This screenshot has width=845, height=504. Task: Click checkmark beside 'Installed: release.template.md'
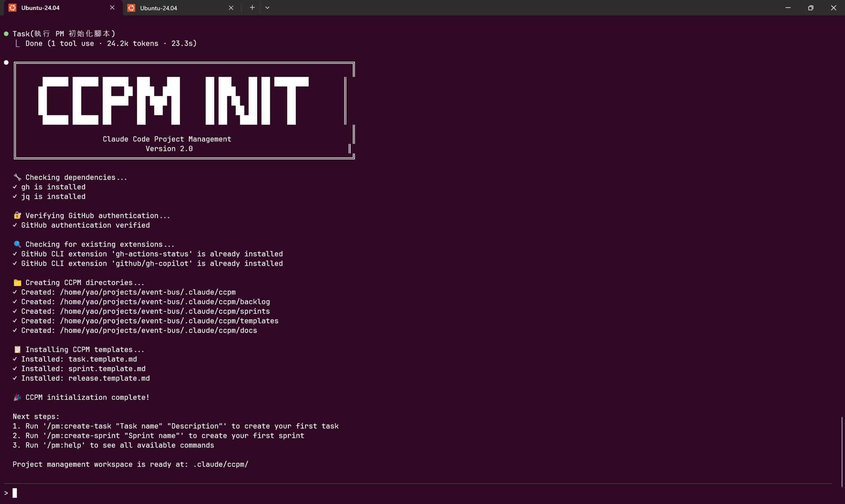(x=15, y=378)
